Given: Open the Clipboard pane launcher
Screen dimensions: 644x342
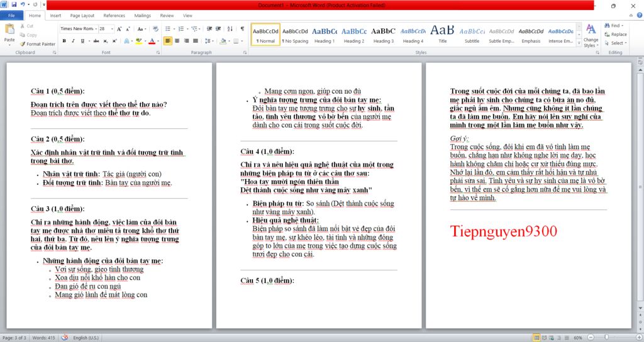Looking at the screenshot, I should click(54, 53).
